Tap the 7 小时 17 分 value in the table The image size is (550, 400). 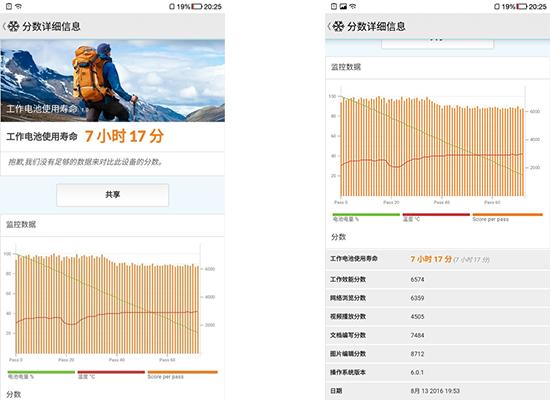point(431,259)
